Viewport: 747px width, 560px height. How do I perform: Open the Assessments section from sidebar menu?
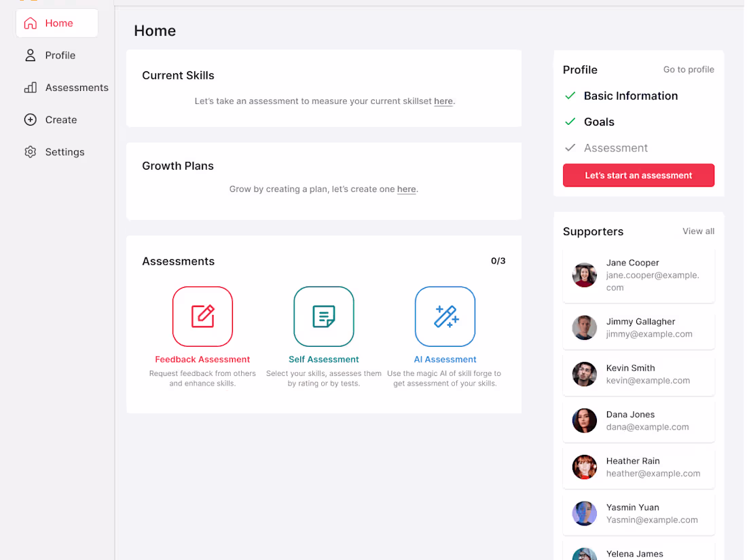point(76,87)
